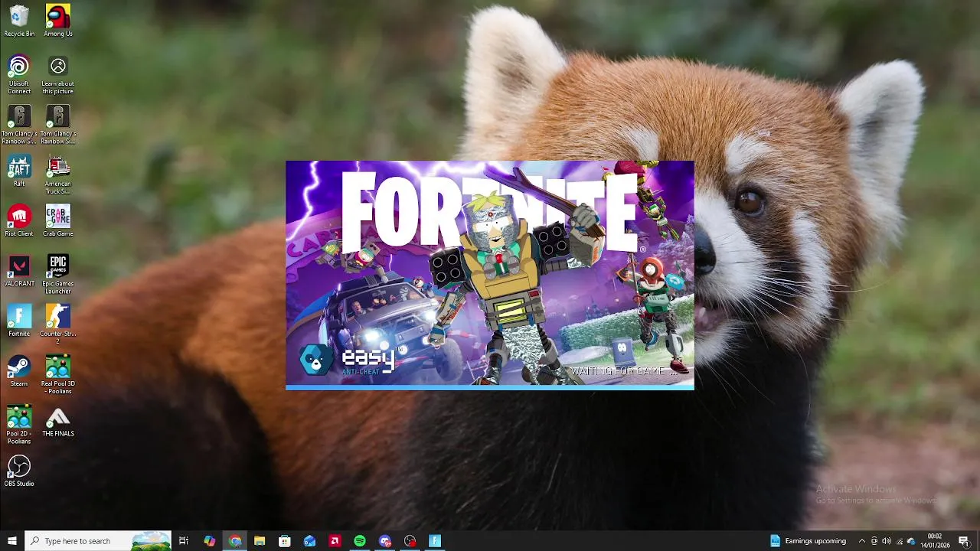
Task: Select the Raft game shortcut
Action: coord(19,171)
